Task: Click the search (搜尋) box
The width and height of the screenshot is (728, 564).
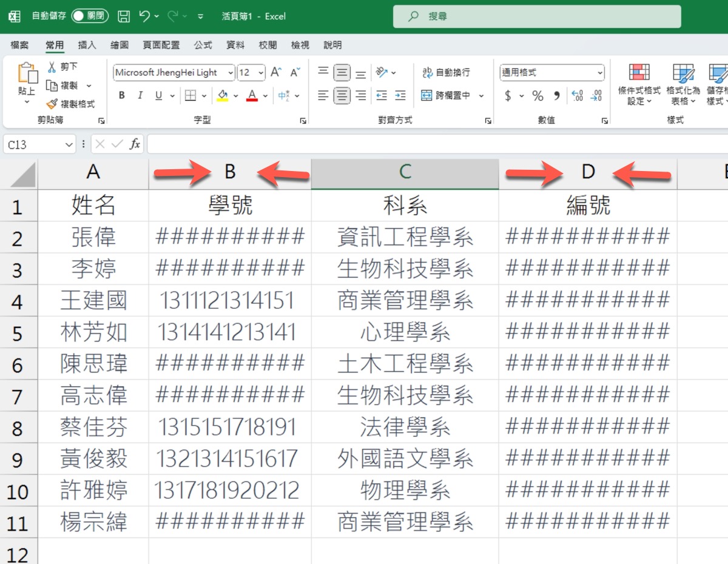Action: tap(537, 16)
